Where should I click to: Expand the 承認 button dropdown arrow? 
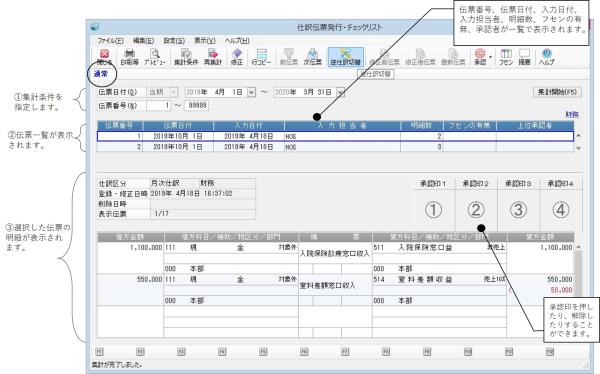[x=491, y=57]
